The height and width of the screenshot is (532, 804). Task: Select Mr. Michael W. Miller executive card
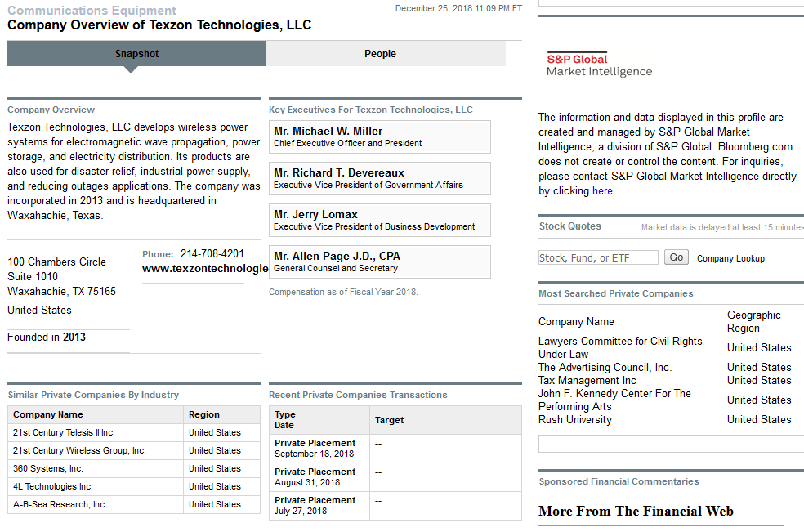(x=379, y=136)
